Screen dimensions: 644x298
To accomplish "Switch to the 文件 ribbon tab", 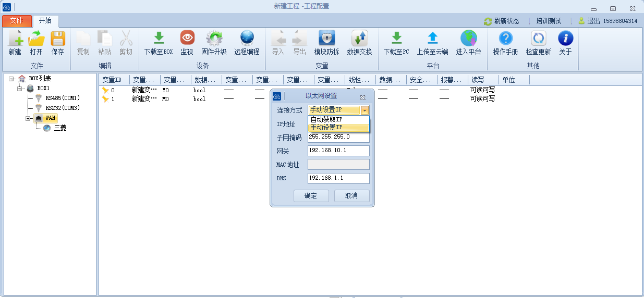I will (x=17, y=21).
